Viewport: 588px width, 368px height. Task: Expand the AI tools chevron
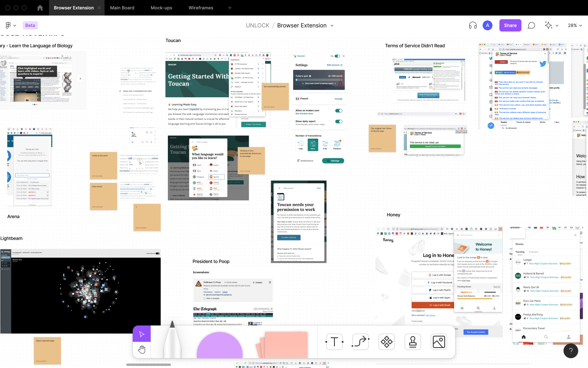[557, 25]
